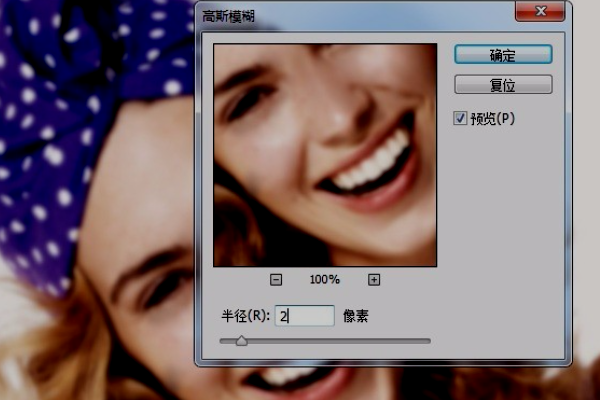The width and height of the screenshot is (600, 400).
Task: Click the 复位 reset button
Action: [x=503, y=85]
